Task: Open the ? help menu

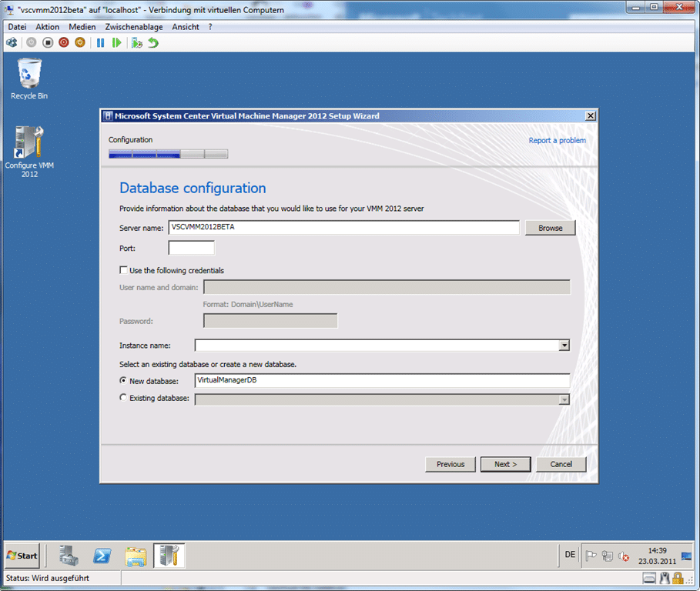Action: [x=210, y=27]
